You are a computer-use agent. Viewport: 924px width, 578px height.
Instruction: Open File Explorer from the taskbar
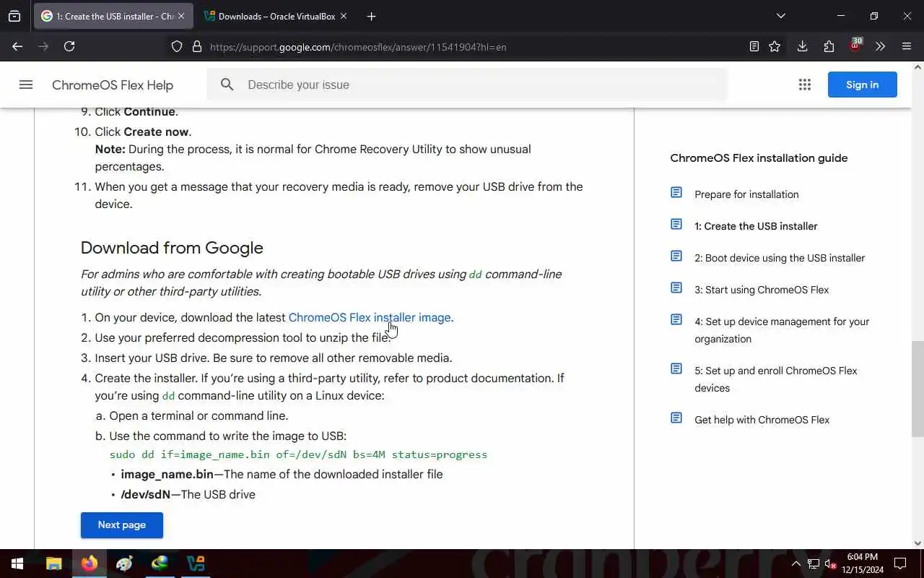pyautogui.click(x=54, y=564)
